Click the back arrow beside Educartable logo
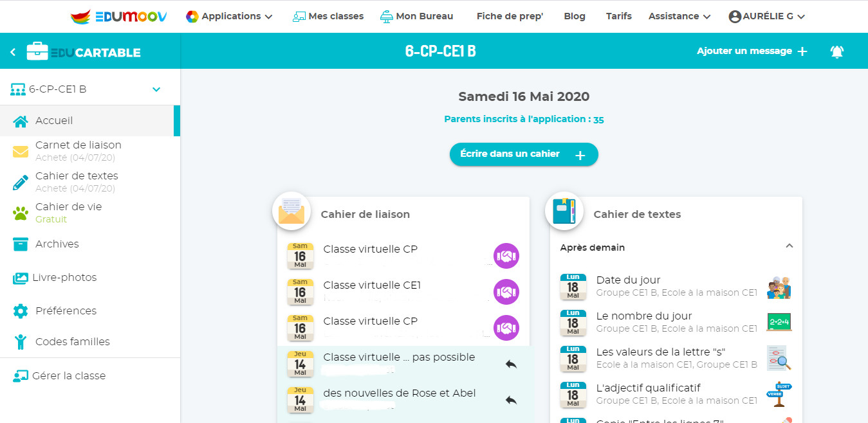This screenshot has width=868, height=423. point(13,52)
